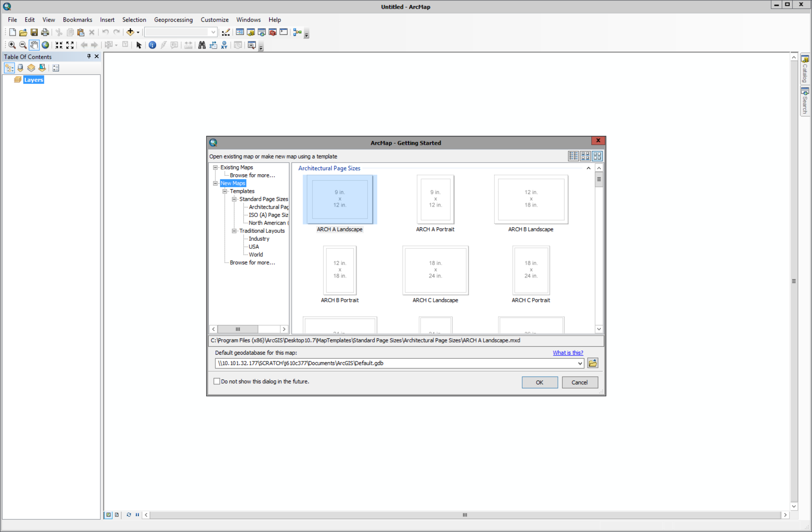Click the Create Viewer Window icon
This screenshot has width=812, height=532.
[251, 45]
